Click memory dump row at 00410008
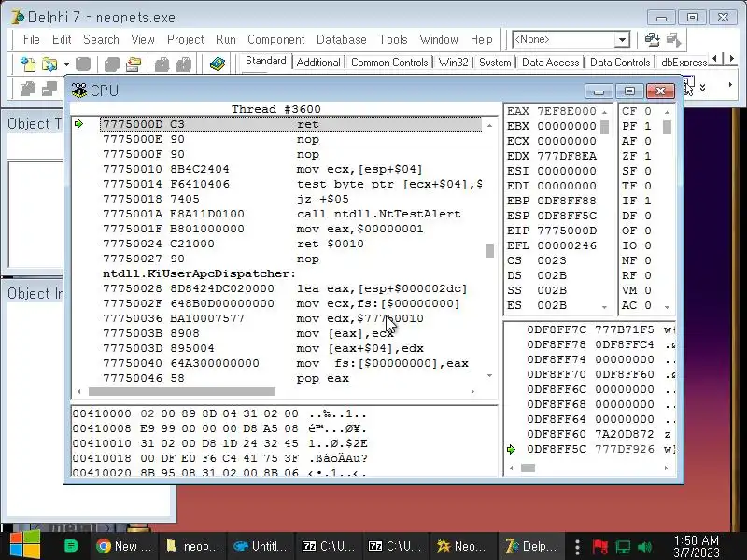 (219, 428)
